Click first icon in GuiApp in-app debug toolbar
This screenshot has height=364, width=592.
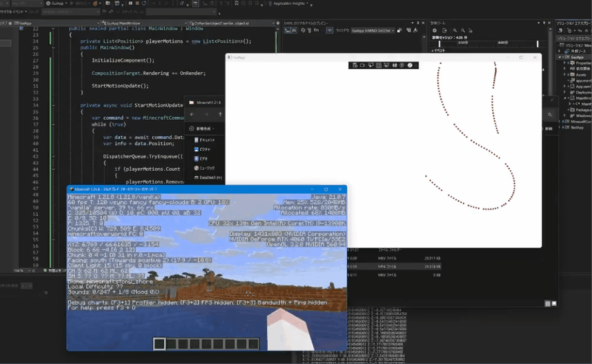355,65
